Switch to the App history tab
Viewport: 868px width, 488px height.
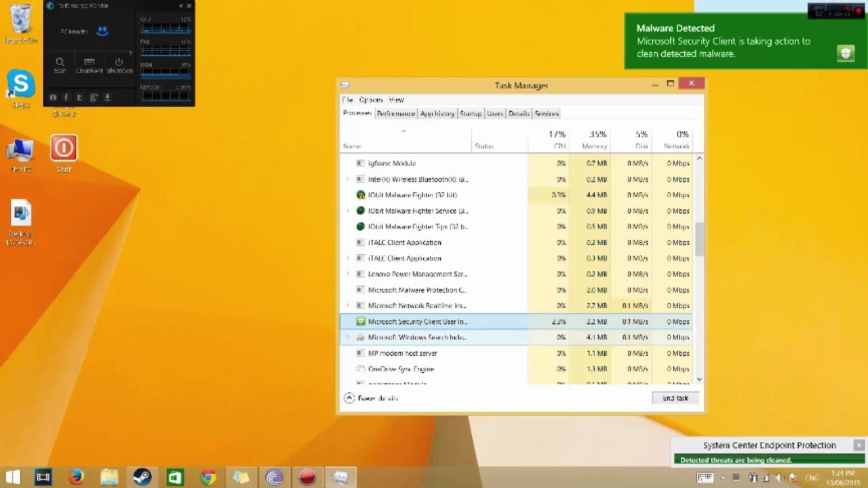tap(437, 114)
